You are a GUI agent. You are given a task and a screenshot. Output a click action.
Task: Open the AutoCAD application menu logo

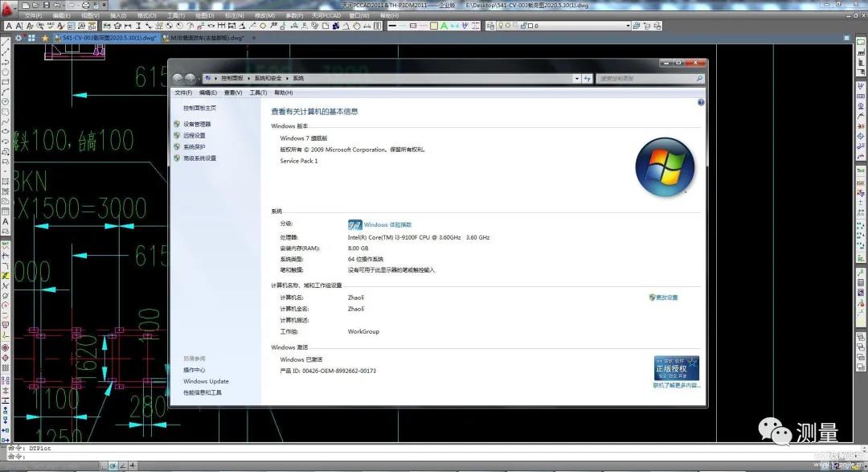pos(7,8)
